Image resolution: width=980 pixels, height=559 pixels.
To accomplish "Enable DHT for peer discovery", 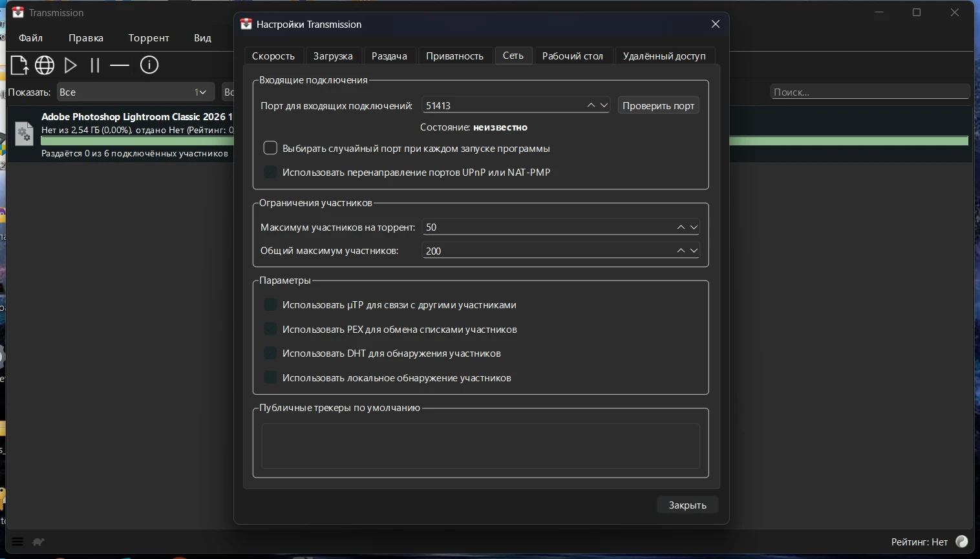I will 270,353.
